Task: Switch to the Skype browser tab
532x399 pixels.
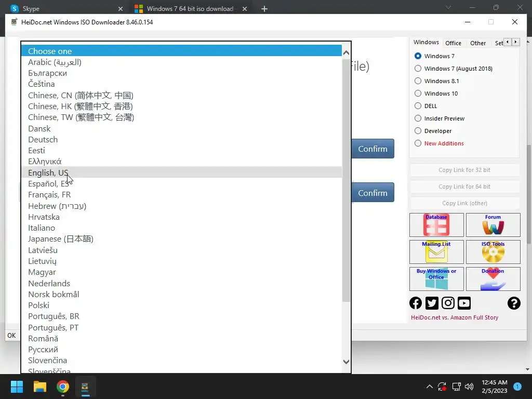Action: click(66, 9)
